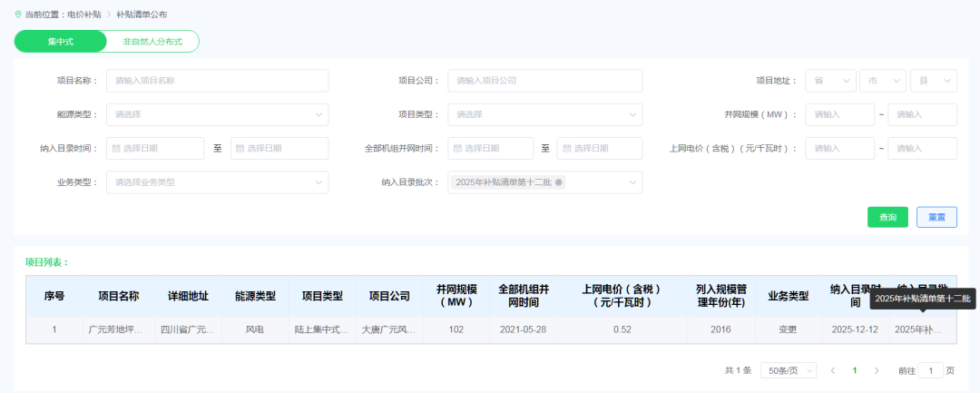The image size is (980, 393).
Task: Click calendar icon in 纳入目录时间 end date
Action: click(x=240, y=148)
